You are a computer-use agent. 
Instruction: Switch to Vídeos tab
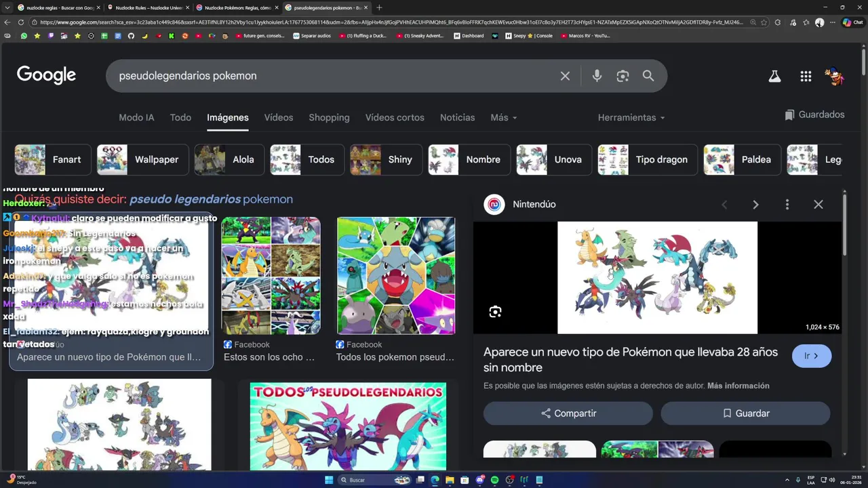pyautogui.click(x=279, y=117)
